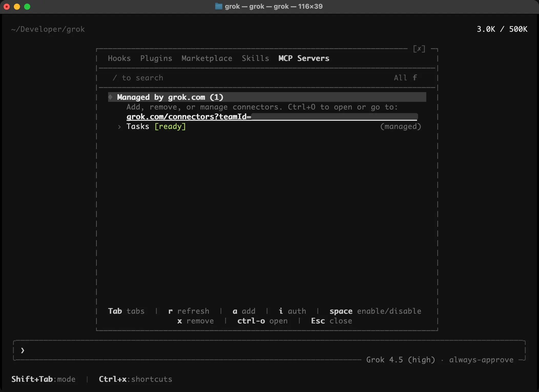The image size is (539, 392).
Task: Click 'Shift+Tab:mode' hint
Action: (x=43, y=379)
